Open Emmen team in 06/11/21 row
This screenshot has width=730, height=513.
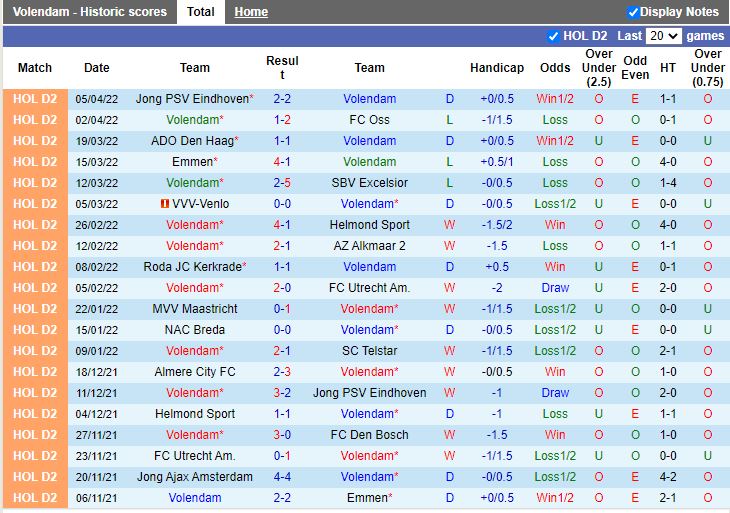pos(367,497)
